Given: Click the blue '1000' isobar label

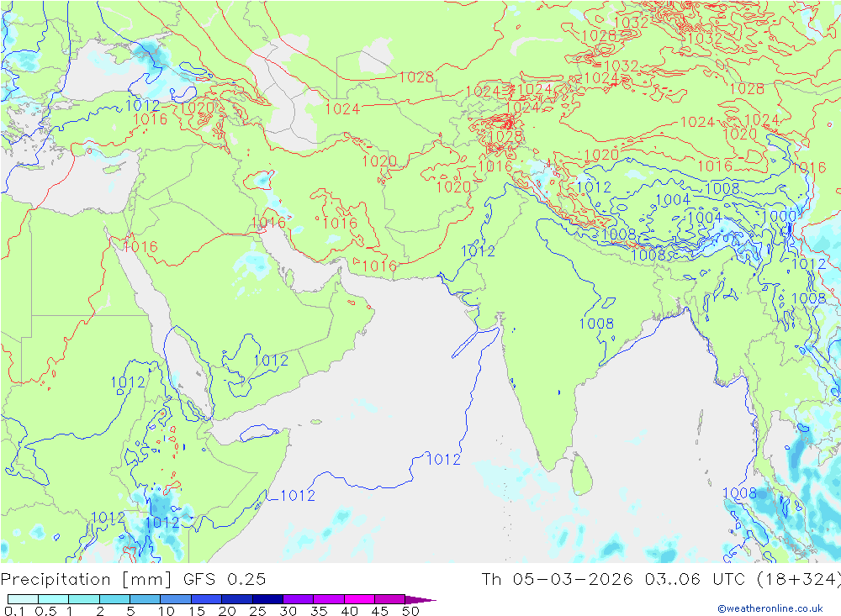Looking at the screenshot, I should click(779, 217).
